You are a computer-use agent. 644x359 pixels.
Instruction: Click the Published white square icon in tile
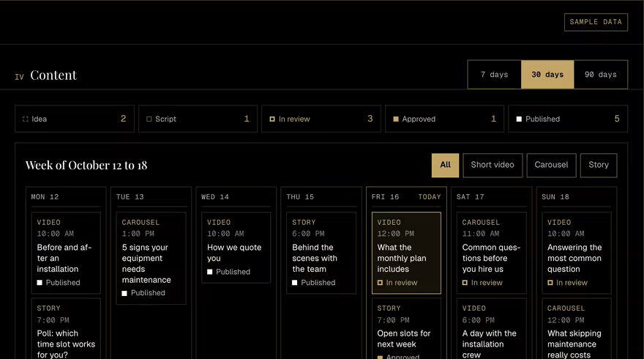519,119
